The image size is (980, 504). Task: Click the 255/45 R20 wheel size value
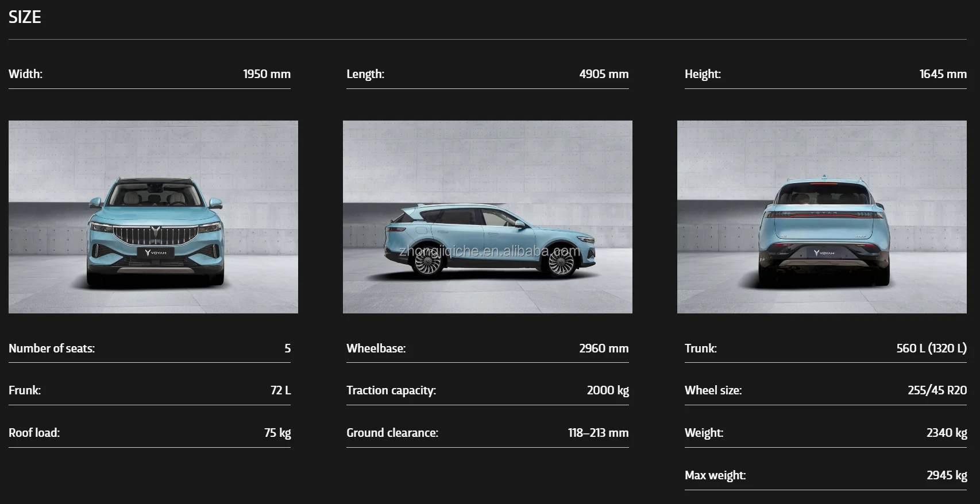coord(937,390)
